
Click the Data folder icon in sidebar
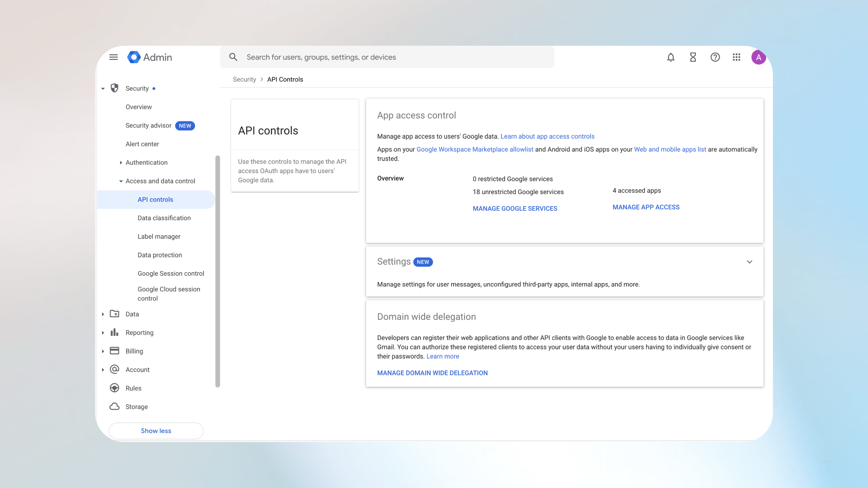114,314
